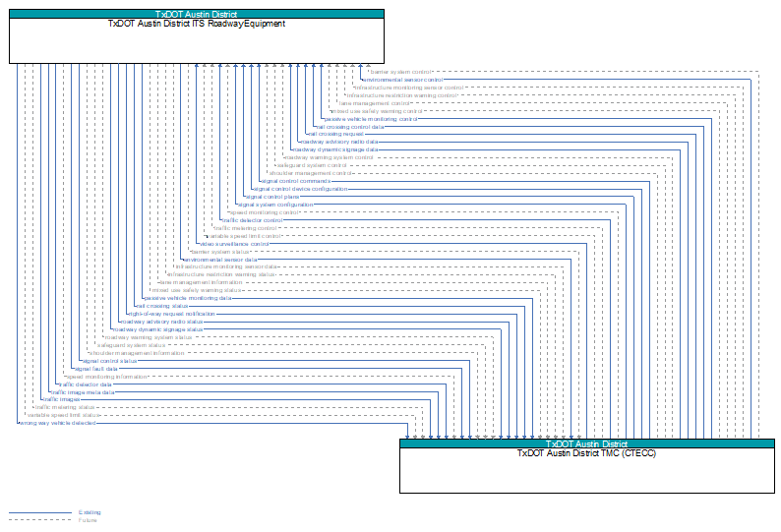Screen dimensions: 781x532
Task: Select the 'environmental sensor data' label
Action: pos(220,260)
